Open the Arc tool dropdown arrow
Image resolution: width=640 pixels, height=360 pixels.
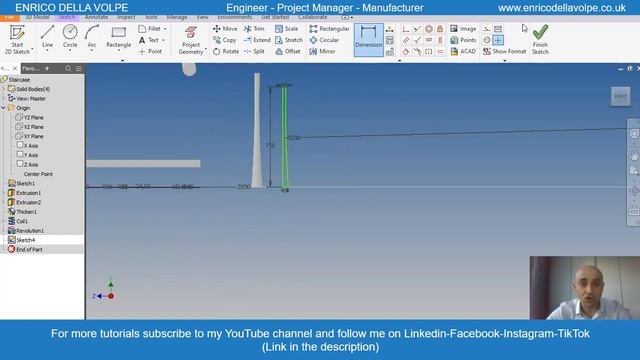coord(92,51)
